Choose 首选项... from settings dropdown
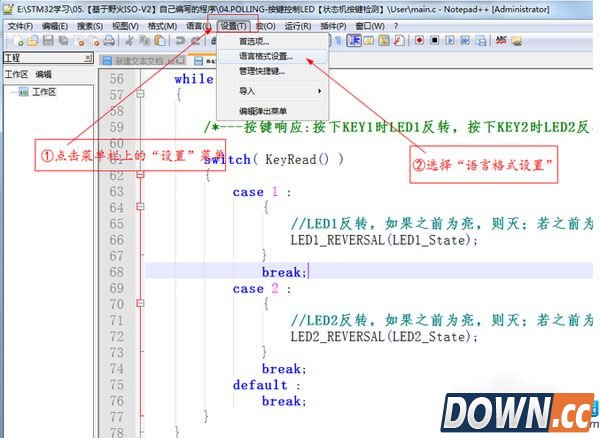 [273, 41]
